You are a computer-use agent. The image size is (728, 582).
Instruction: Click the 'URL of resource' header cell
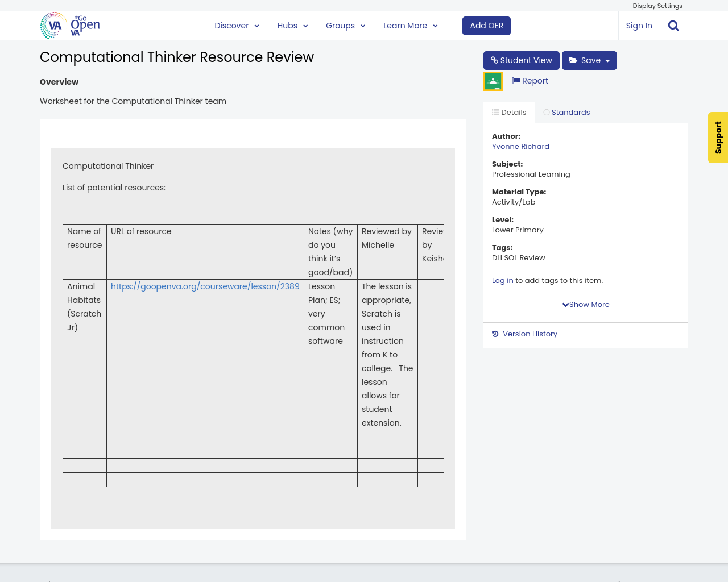205,252
